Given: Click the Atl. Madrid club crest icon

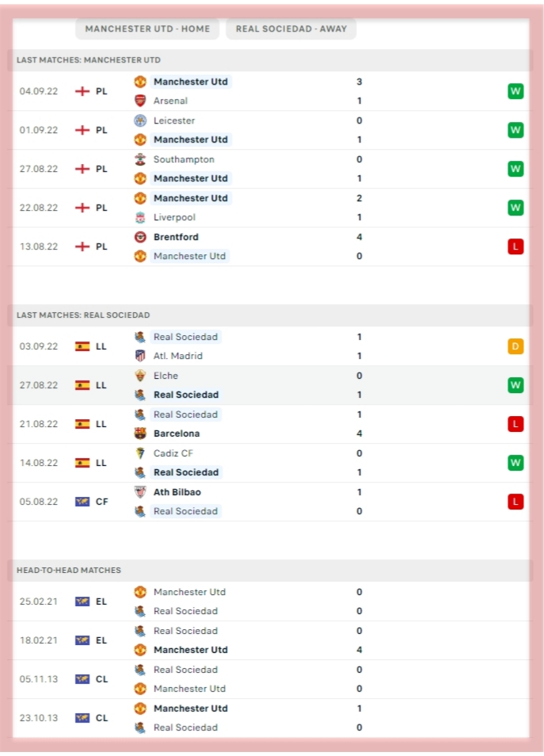Looking at the screenshot, I should pos(140,356).
